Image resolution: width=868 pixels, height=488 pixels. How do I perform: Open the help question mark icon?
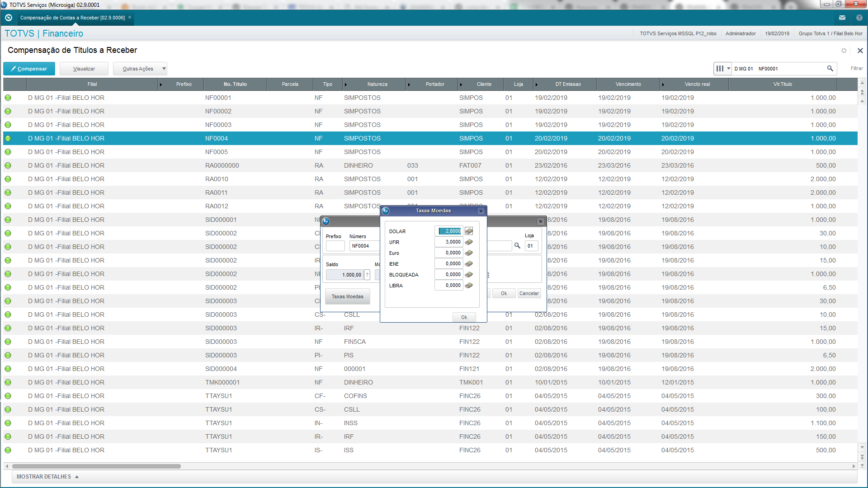[859, 18]
